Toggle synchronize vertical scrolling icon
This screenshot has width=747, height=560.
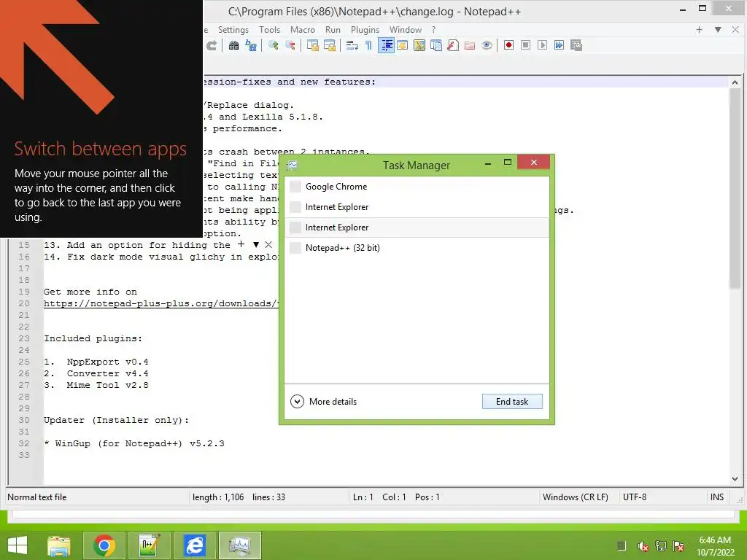[312, 45]
